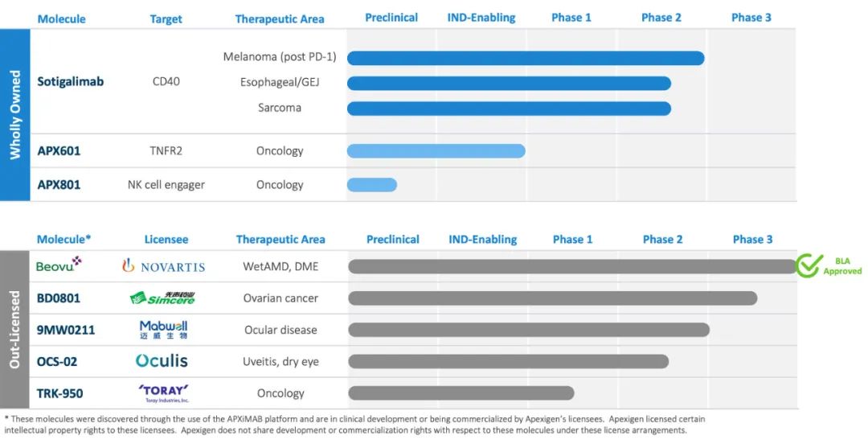The image size is (868, 448).
Task: Click the Phase 3 header in top table
Action: [x=751, y=18]
